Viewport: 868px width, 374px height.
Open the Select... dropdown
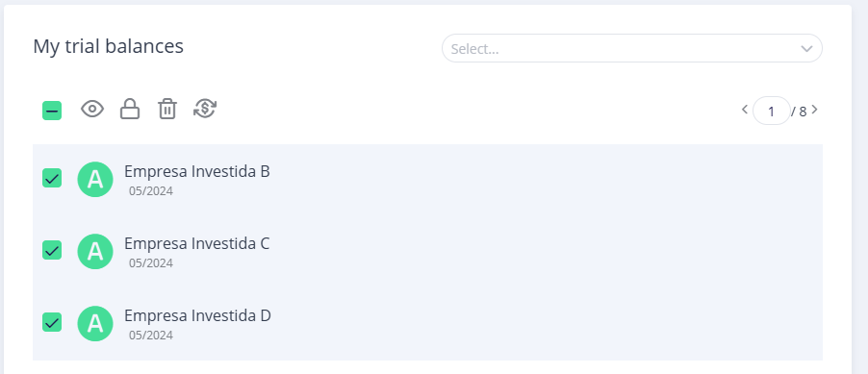tap(631, 48)
